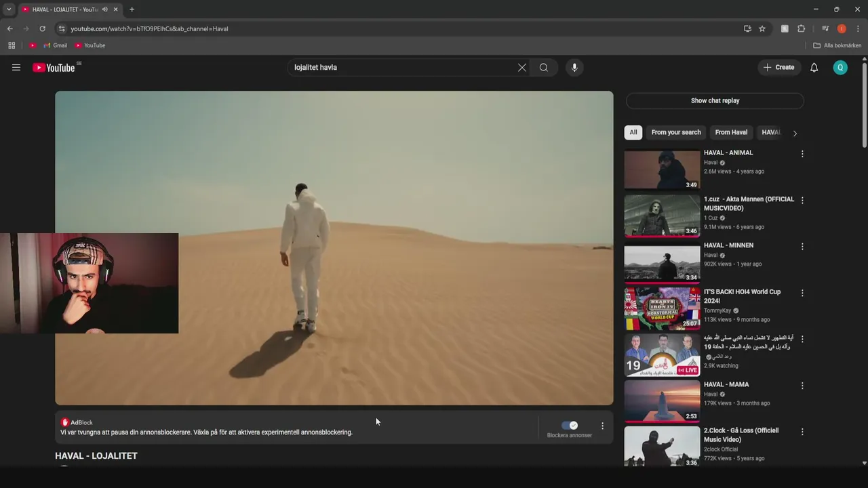Click the HAVAL - LOJALITET video title
Image resolution: width=868 pixels, height=488 pixels.
pos(96,455)
